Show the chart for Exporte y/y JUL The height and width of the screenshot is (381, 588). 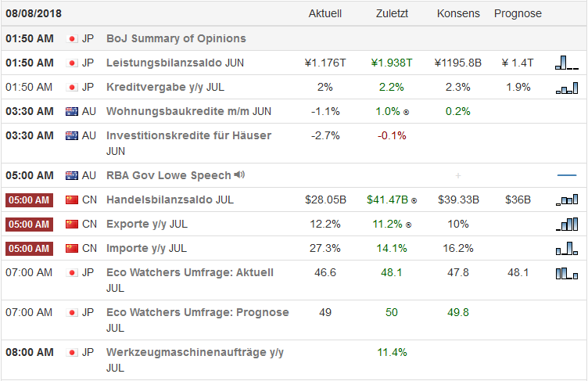tap(567, 225)
